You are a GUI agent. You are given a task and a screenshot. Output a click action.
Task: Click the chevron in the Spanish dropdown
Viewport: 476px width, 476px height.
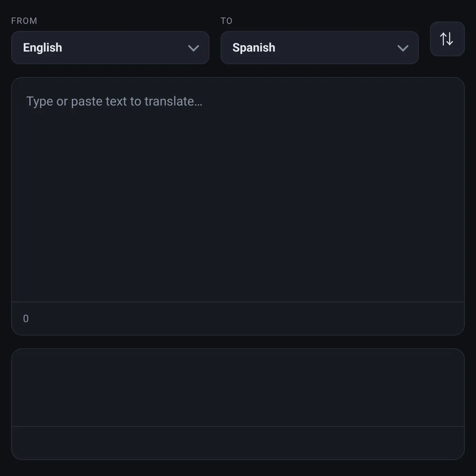pos(403,48)
